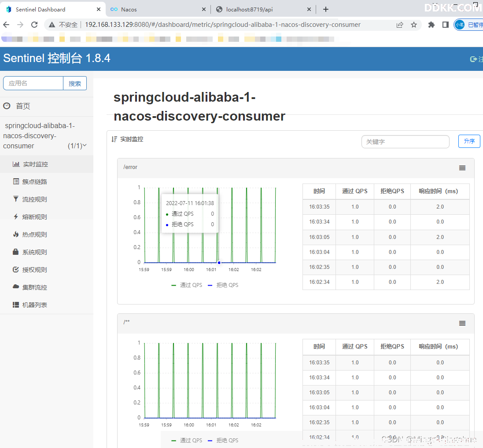The image size is (483, 448).
Task: Collapse the springcloud-alibaba-1-nacos-discovery-consumer app chevron
Action: [x=85, y=145]
